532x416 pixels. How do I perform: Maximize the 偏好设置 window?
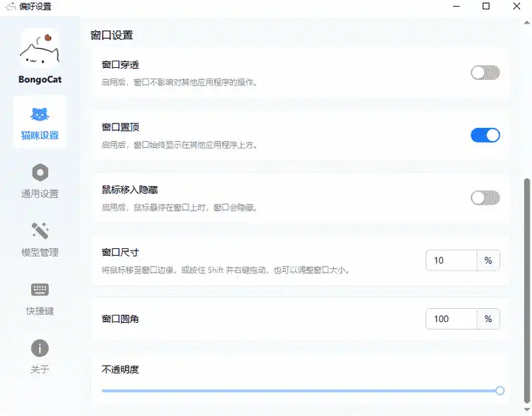[x=486, y=6]
